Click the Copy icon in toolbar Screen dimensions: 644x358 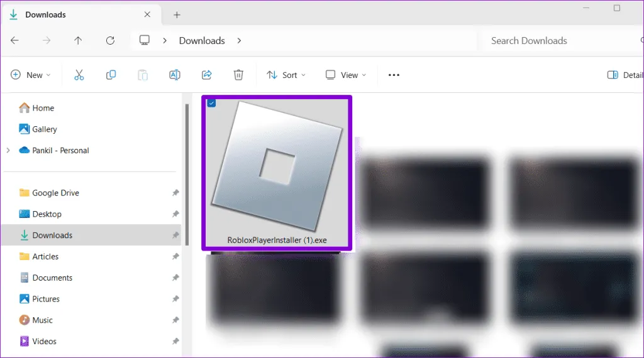(111, 75)
